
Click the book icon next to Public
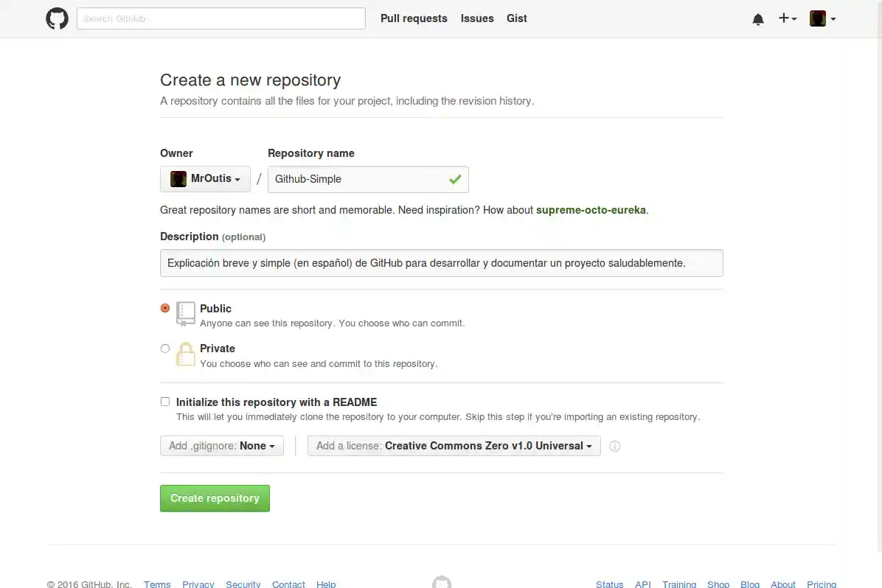[185, 314]
